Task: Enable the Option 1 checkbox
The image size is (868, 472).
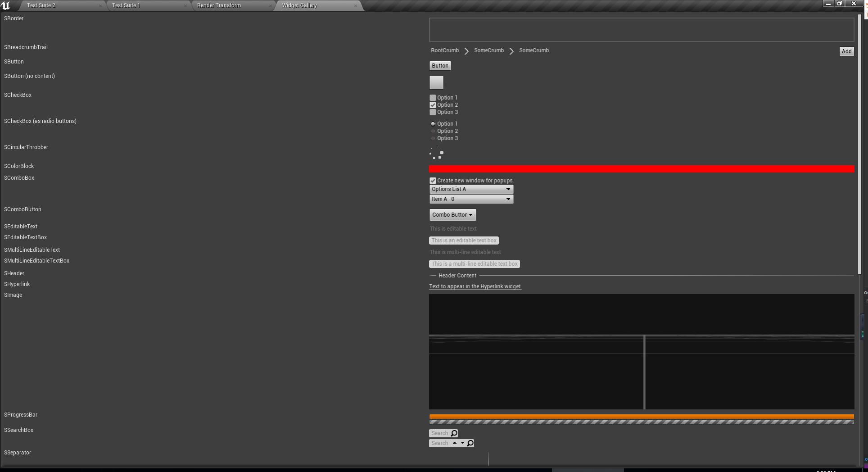Action: (433, 98)
